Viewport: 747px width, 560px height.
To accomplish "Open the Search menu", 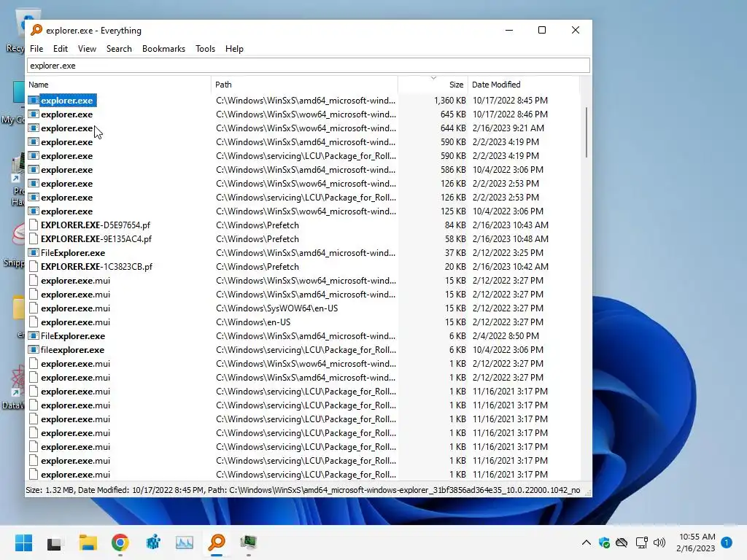I will point(119,49).
